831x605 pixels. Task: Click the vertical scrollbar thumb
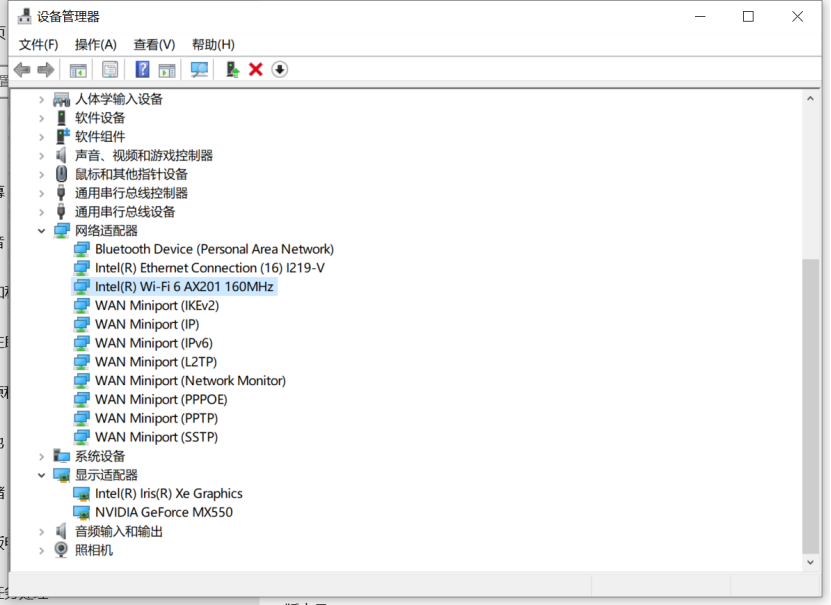click(810, 405)
